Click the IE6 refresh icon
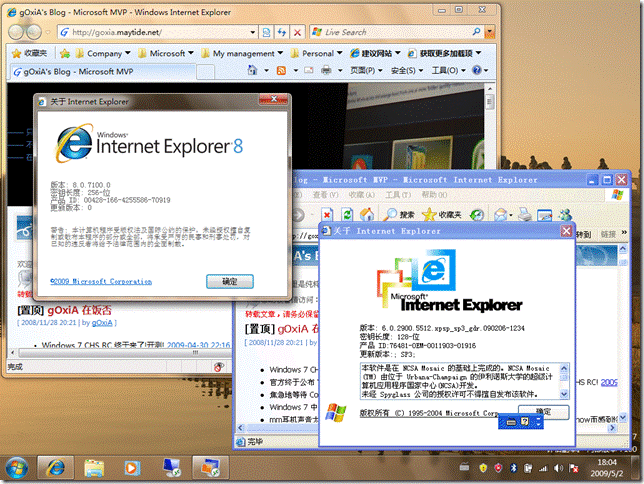This screenshot has width=644, height=484. [x=347, y=214]
